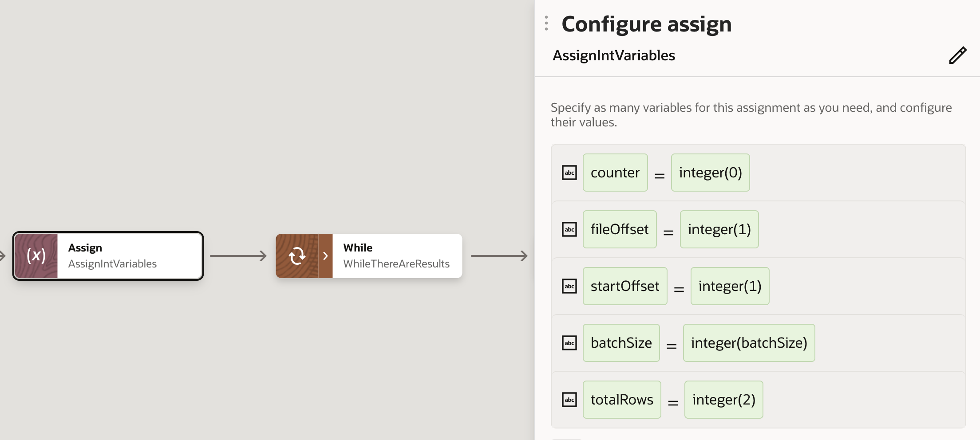Click the abc type icon for fileOffset

point(569,229)
